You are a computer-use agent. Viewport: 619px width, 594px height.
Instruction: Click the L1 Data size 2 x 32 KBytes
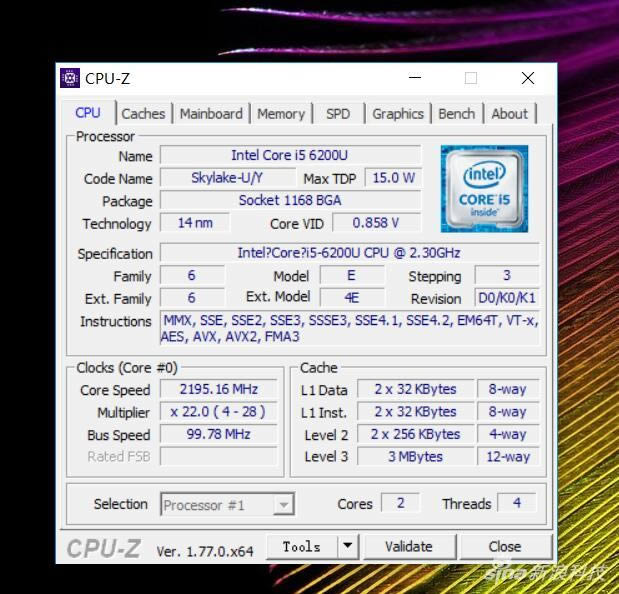click(415, 389)
